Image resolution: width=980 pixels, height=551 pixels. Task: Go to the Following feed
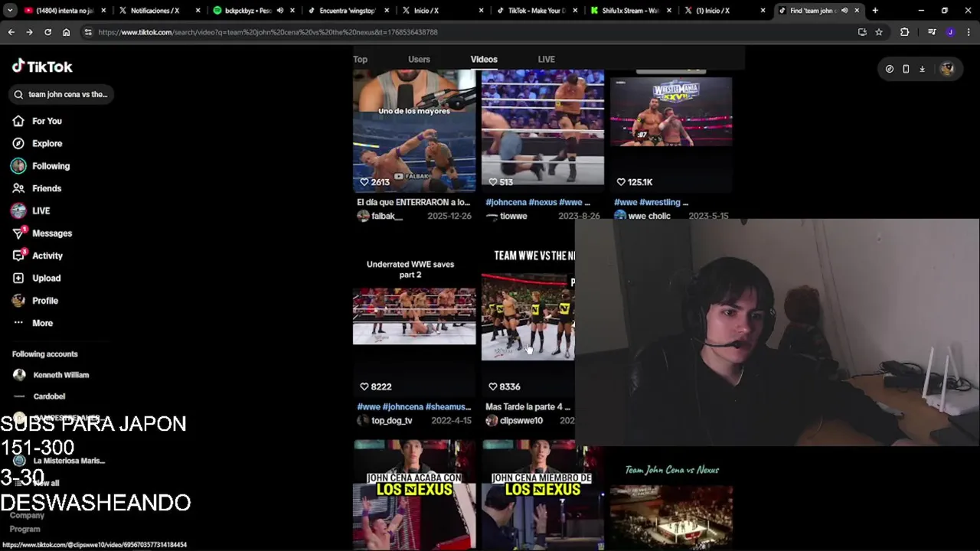(41, 166)
